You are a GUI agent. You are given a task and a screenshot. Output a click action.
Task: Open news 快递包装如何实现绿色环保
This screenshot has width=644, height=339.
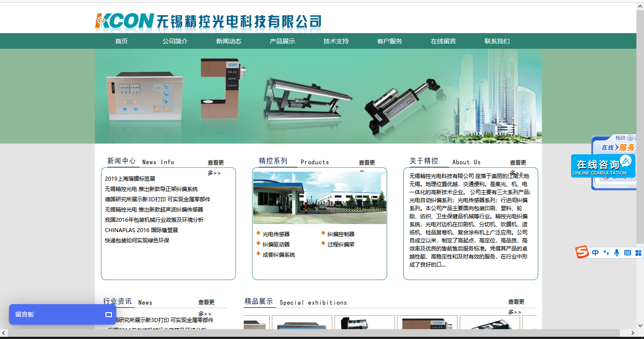pyautogui.click(x=137, y=241)
